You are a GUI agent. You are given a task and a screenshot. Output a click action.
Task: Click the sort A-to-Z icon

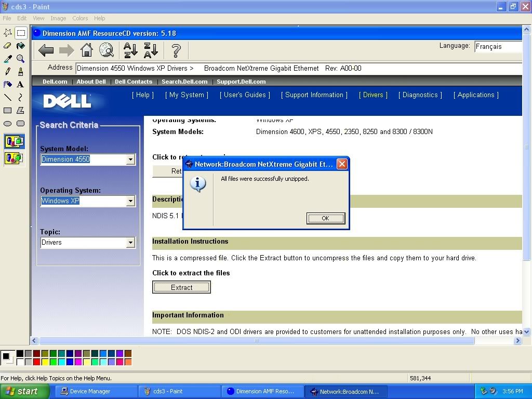pos(130,50)
